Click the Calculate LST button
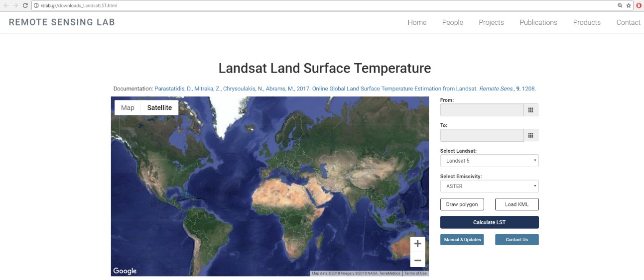Image resolution: width=644 pixels, height=280 pixels. (x=490, y=222)
